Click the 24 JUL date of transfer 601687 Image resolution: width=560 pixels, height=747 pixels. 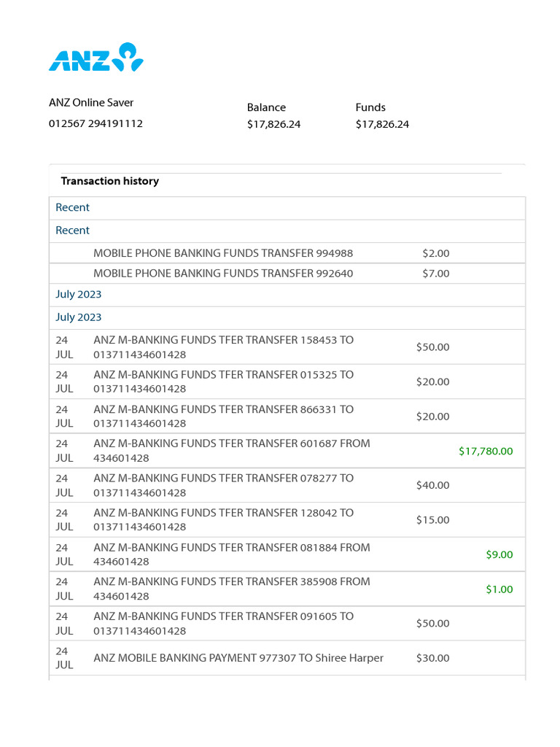[64, 451]
